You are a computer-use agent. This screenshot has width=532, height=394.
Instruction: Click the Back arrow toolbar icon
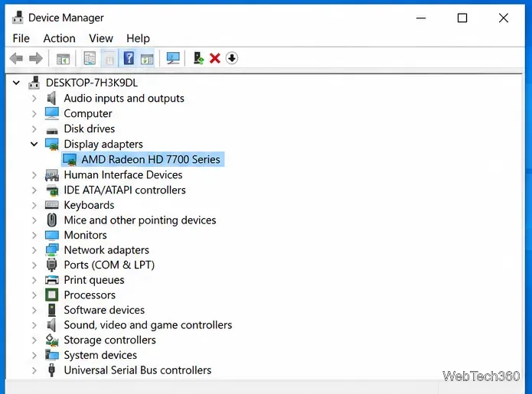tap(16, 58)
